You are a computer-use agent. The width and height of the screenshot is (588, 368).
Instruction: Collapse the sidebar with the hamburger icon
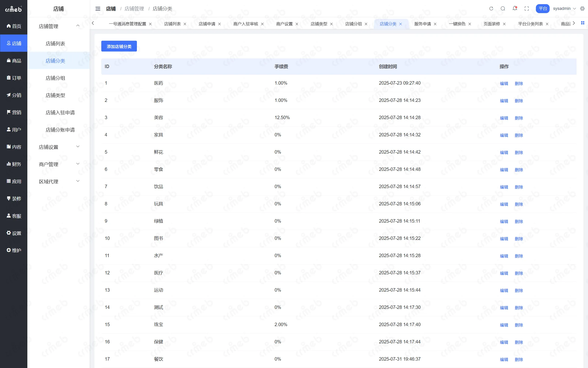tap(98, 9)
